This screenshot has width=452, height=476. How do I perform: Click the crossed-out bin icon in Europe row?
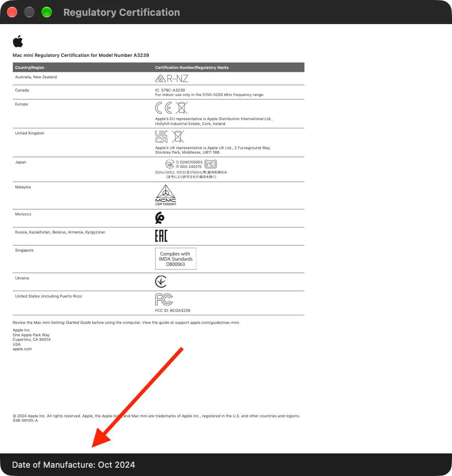[x=182, y=108]
